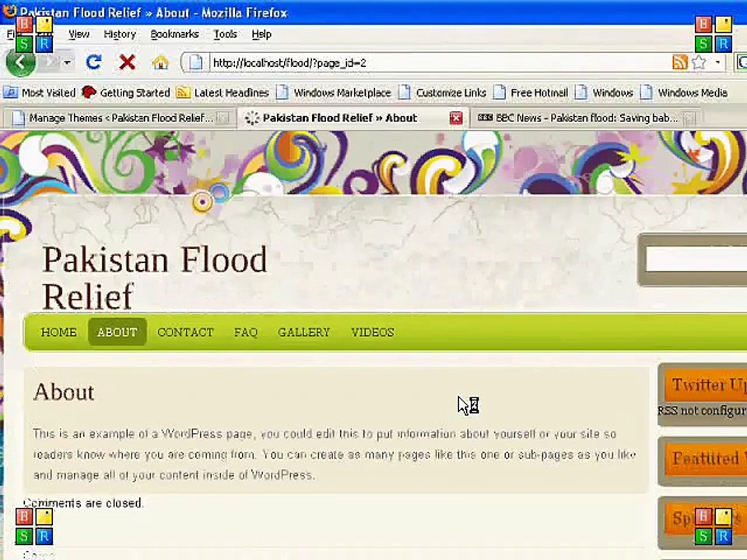Stop loading with the red X icon
The height and width of the screenshot is (560, 747).
click(x=127, y=62)
